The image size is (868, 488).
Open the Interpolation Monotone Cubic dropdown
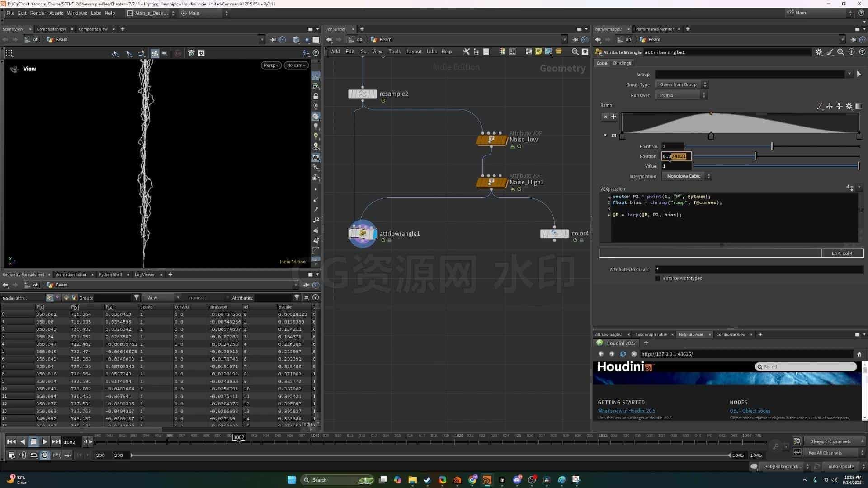pyautogui.click(x=687, y=176)
